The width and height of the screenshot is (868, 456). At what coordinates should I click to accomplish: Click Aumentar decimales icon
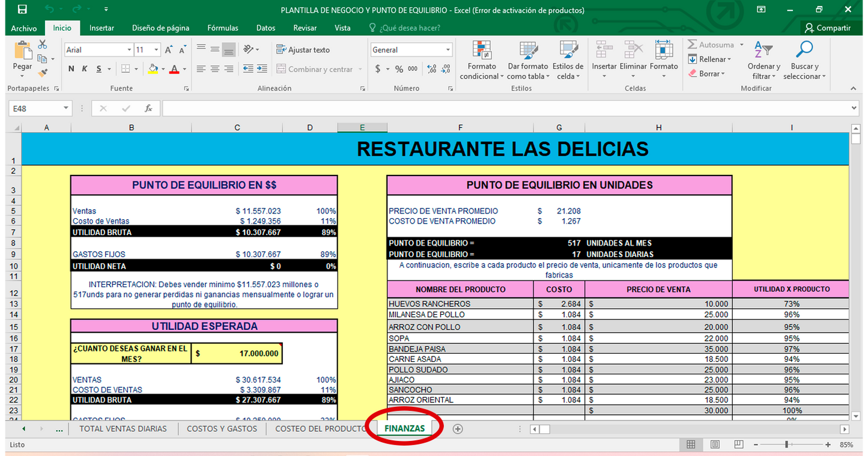click(431, 70)
